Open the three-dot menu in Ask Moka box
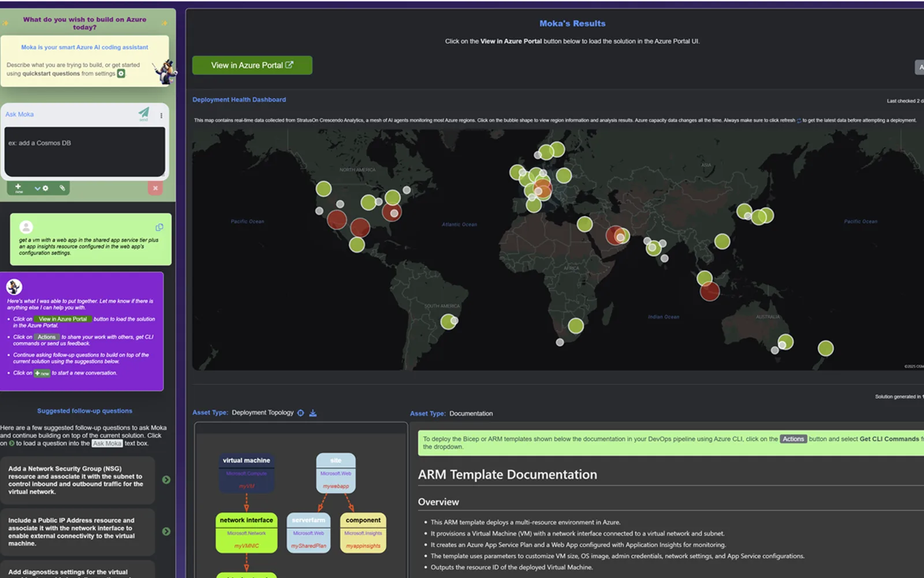 161,116
